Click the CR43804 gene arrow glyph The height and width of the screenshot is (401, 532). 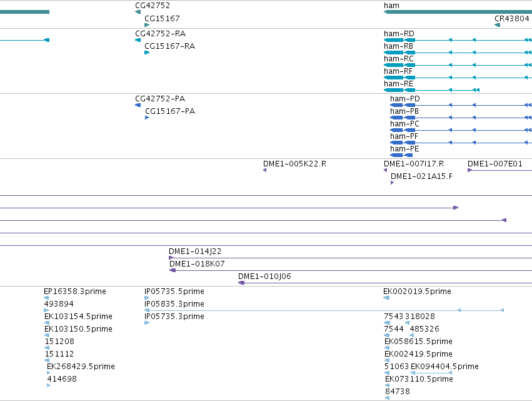[498, 25]
